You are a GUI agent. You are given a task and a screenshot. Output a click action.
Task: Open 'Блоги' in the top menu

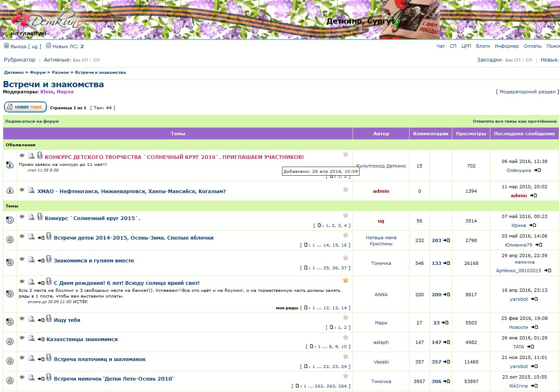click(x=483, y=46)
